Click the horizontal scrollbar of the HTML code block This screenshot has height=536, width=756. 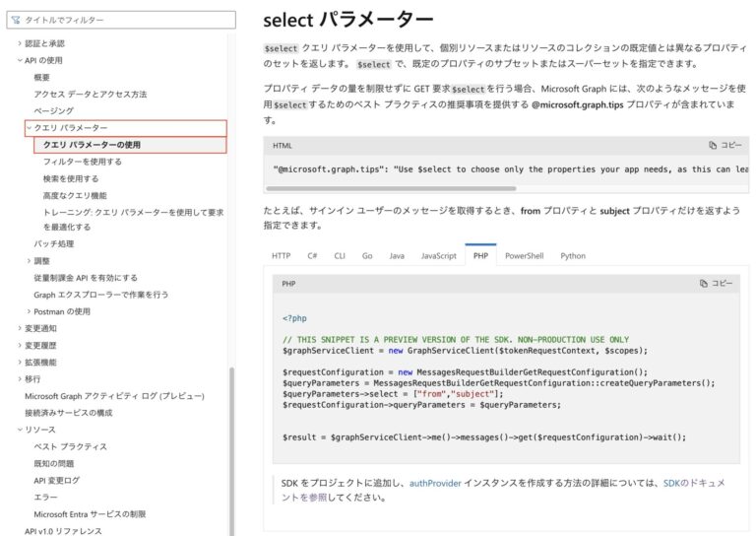(391, 188)
